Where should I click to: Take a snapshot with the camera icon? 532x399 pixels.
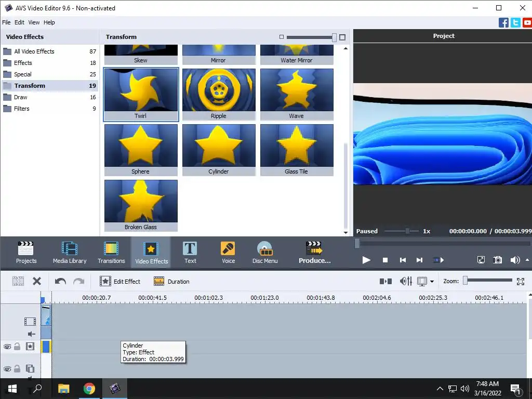pyautogui.click(x=497, y=260)
